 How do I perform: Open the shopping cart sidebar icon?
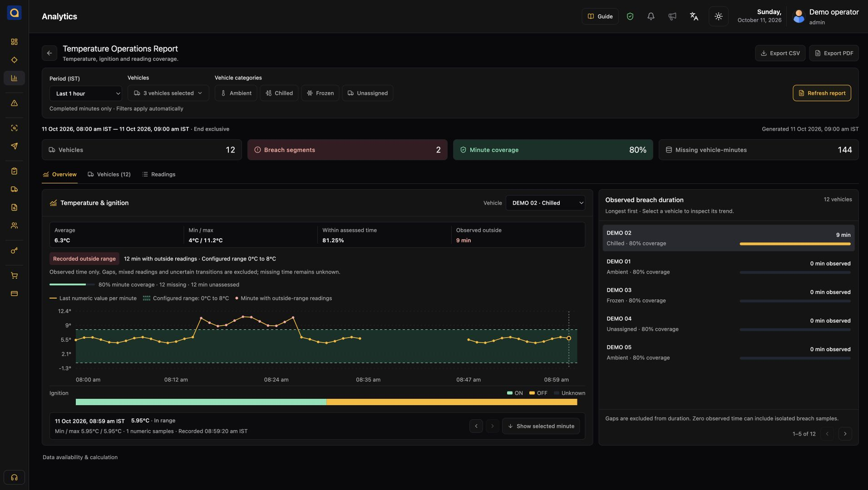pos(14,275)
